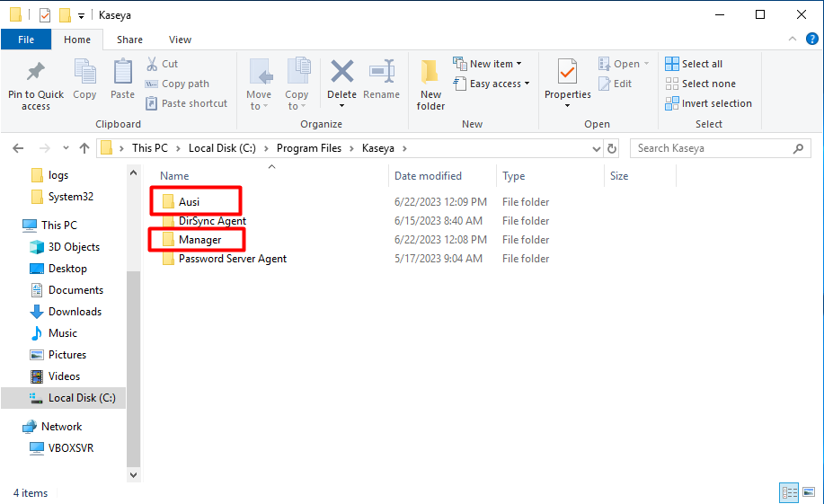Open the Move to menu
This screenshot has width=824, height=504.
click(x=259, y=84)
